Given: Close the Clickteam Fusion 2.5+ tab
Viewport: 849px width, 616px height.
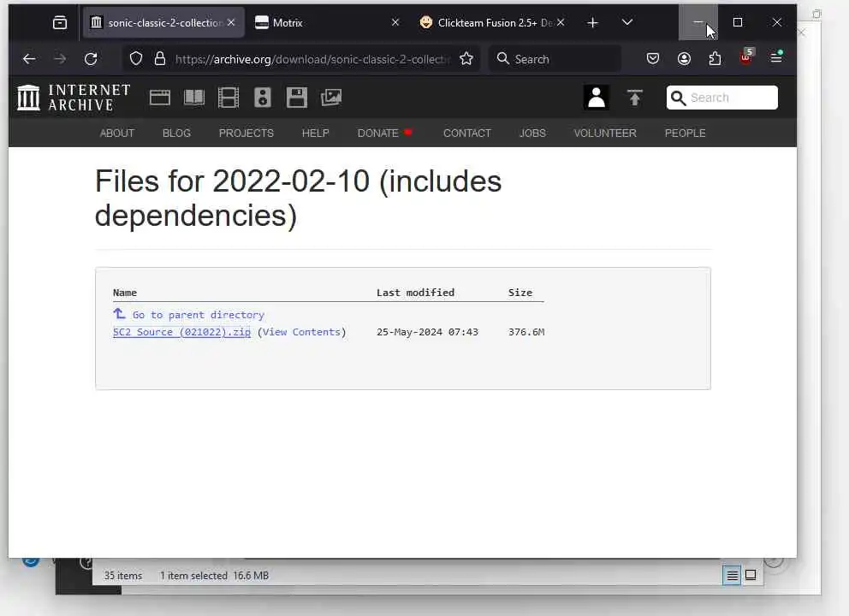Looking at the screenshot, I should click(x=561, y=23).
